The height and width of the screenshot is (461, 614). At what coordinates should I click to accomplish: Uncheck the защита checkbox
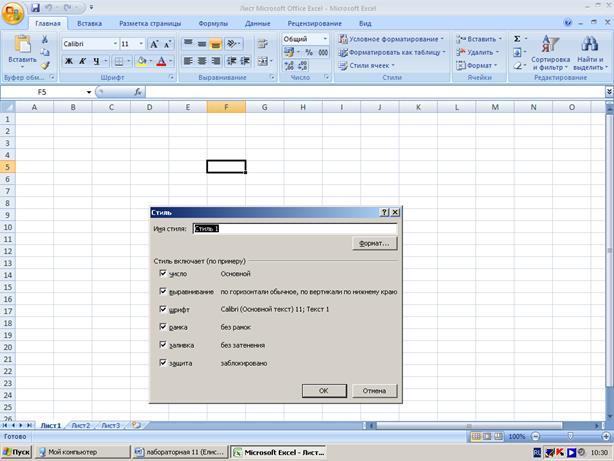(163, 363)
